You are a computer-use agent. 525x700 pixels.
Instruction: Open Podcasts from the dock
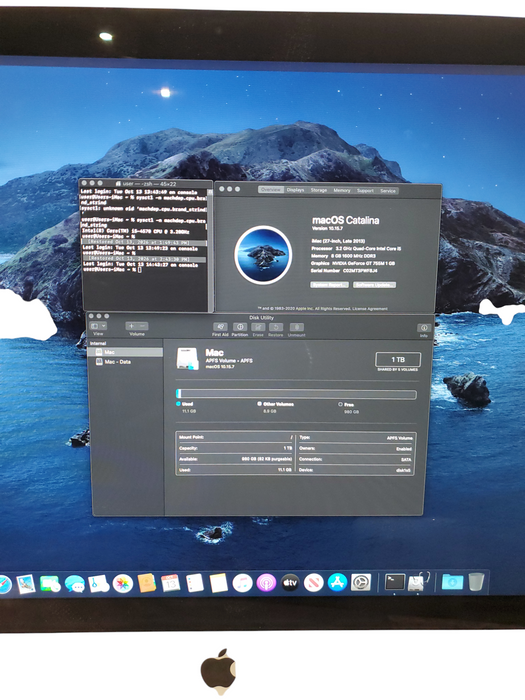[x=266, y=583]
